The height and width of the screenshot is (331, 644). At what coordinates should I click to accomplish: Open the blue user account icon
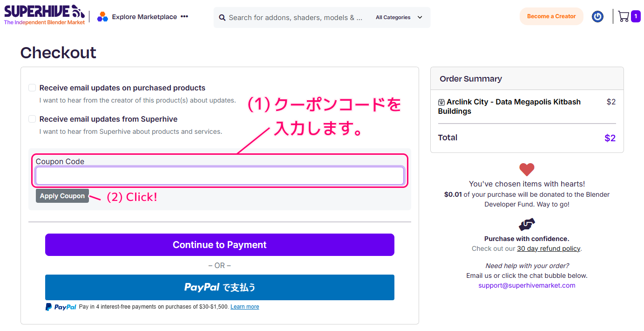597,16
